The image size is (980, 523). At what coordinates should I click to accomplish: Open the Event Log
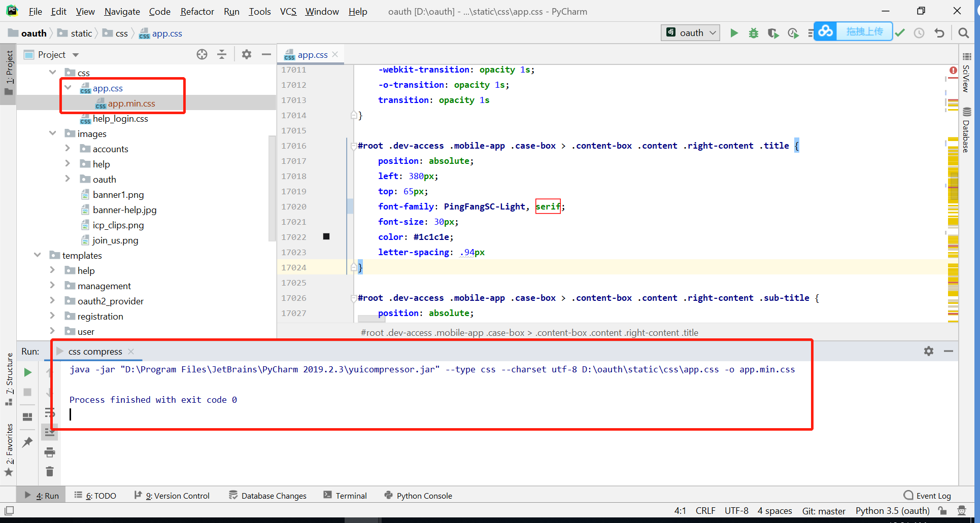pyautogui.click(x=927, y=496)
